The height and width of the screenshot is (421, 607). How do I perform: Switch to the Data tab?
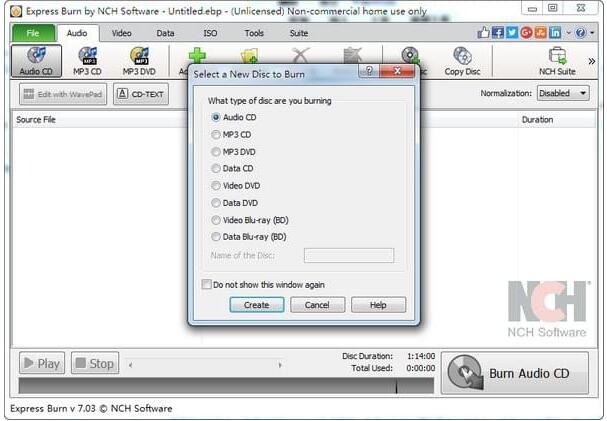point(165,33)
